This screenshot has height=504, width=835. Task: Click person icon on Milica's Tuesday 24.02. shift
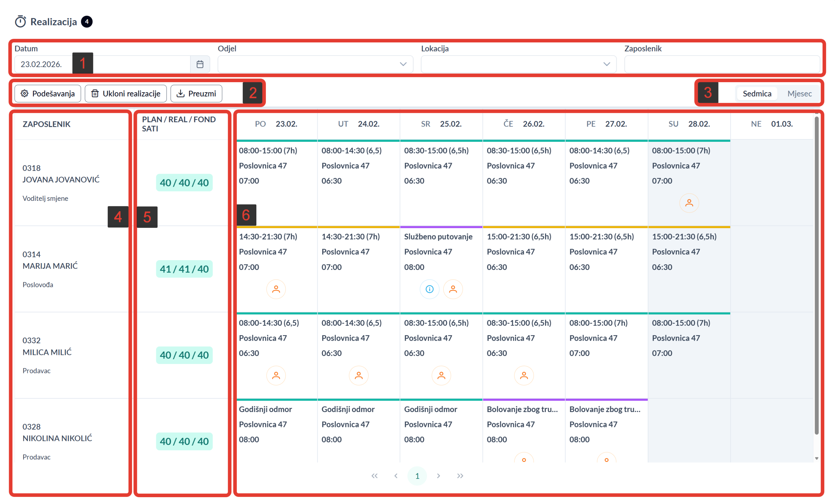358,375
